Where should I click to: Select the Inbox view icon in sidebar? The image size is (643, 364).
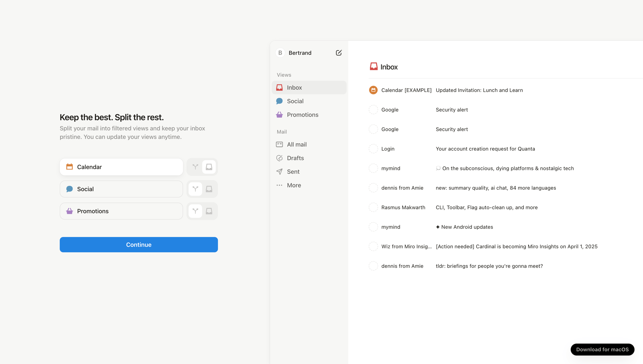point(279,87)
